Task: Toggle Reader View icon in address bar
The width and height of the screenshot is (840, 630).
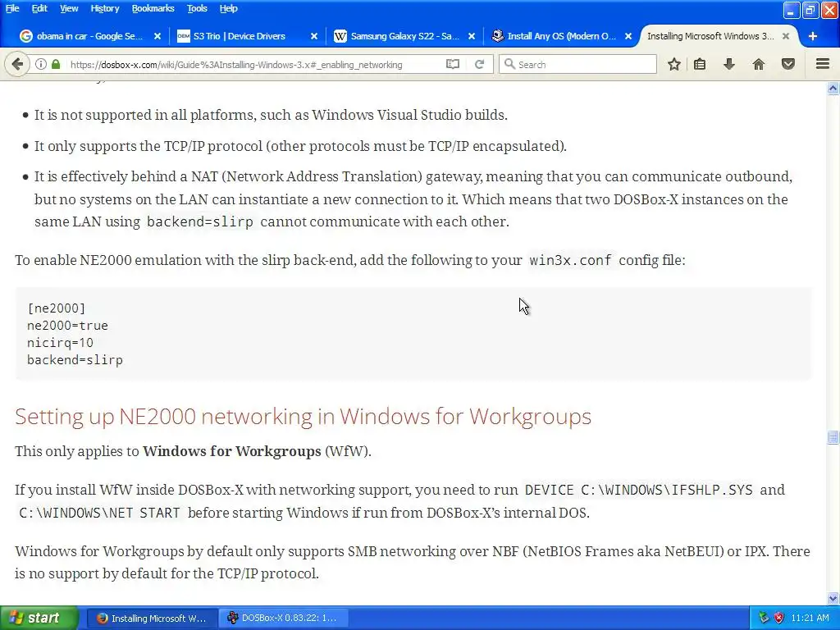Action: pyautogui.click(x=453, y=64)
